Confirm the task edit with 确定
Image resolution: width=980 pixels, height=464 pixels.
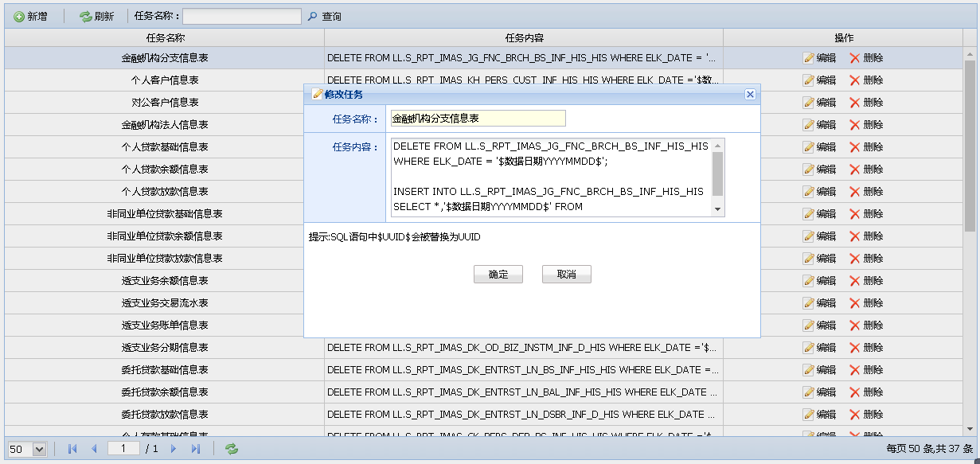click(498, 275)
